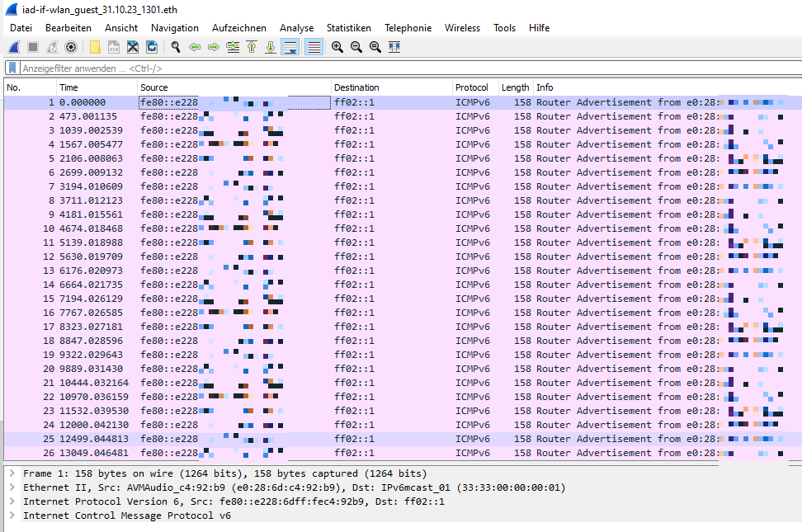
Task: Start capture with the shark fin icon
Action: (14, 47)
